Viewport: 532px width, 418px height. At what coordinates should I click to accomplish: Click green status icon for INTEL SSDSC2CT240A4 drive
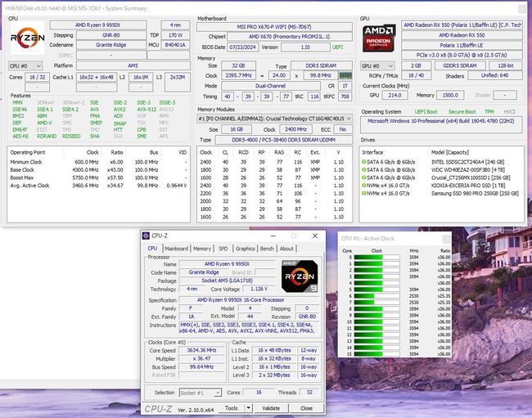click(x=363, y=162)
